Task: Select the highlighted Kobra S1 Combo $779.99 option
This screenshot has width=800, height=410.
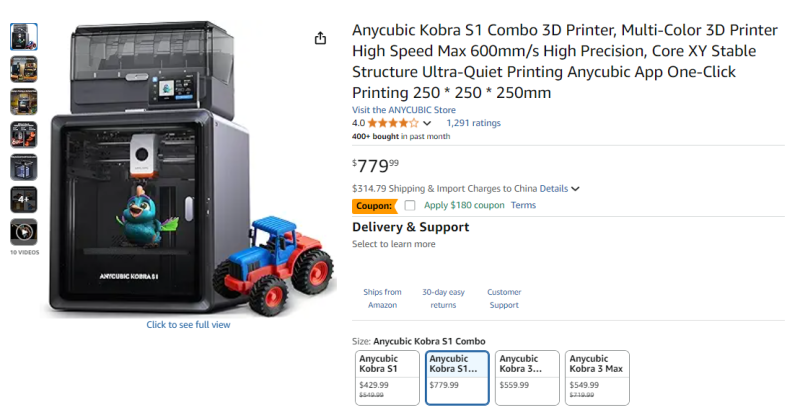Action: tap(457, 378)
